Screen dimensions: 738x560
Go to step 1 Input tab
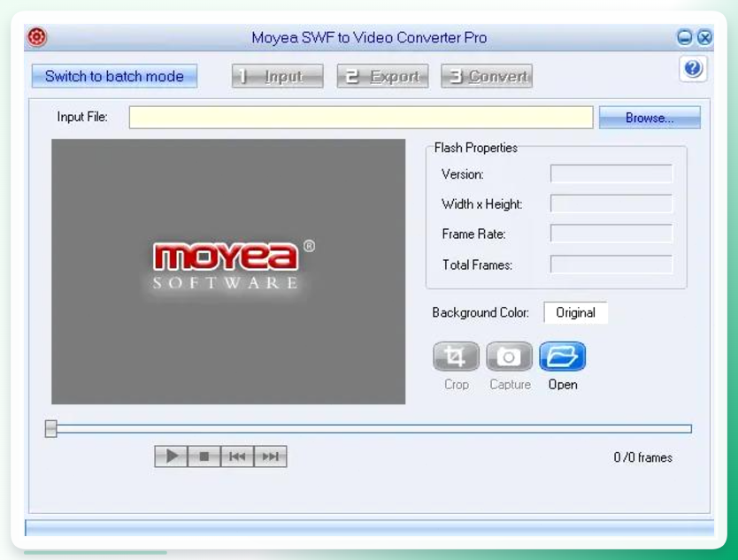coord(278,76)
